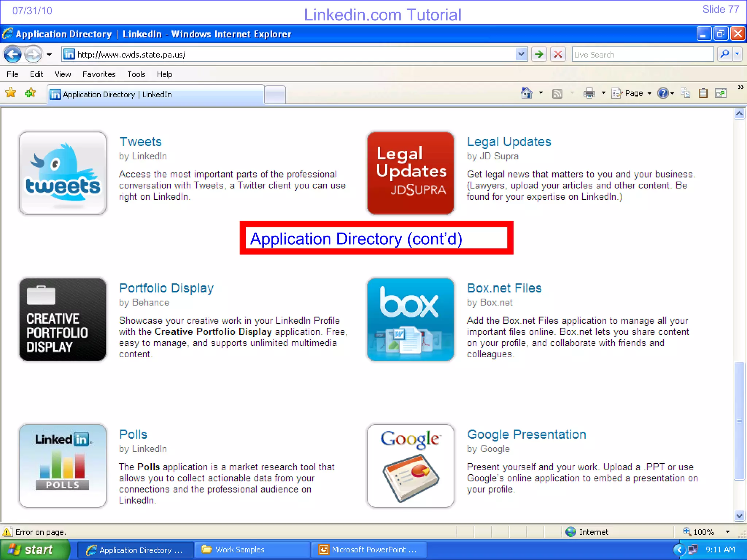Click the search magnifier button

click(x=725, y=54)
